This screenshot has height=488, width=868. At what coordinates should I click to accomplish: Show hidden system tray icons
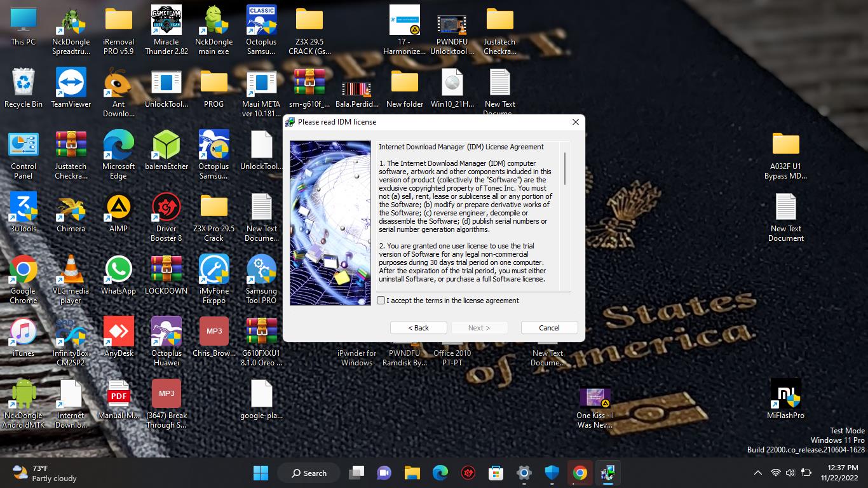pos(757,473)
